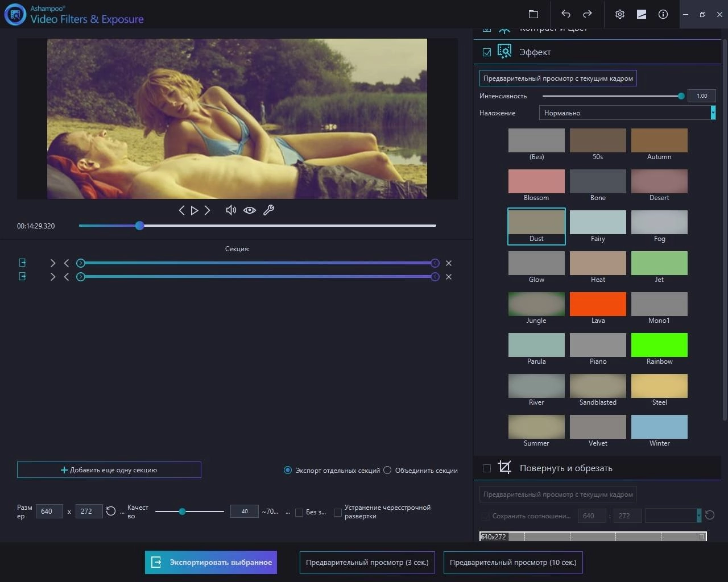Select Экспорт отдельных секций radio

[288, 470]
